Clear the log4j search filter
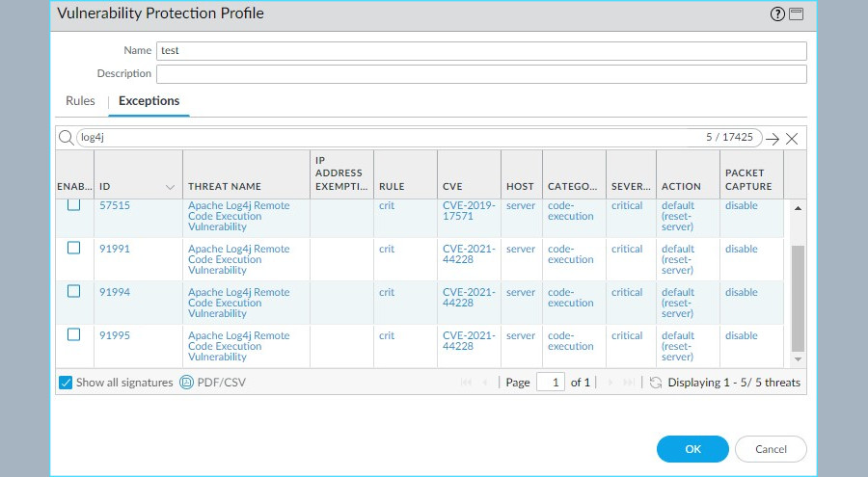Viewport: 868px width, 477px height. tap(792, 139)
